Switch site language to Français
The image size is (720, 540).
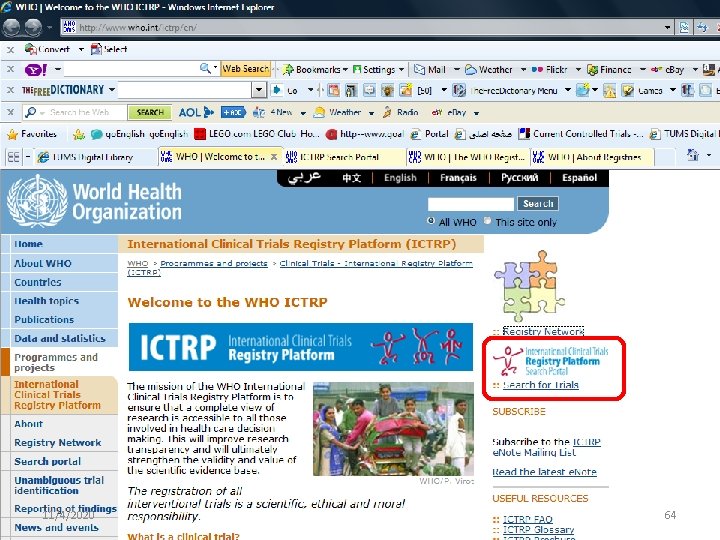[x=458, y=178]
